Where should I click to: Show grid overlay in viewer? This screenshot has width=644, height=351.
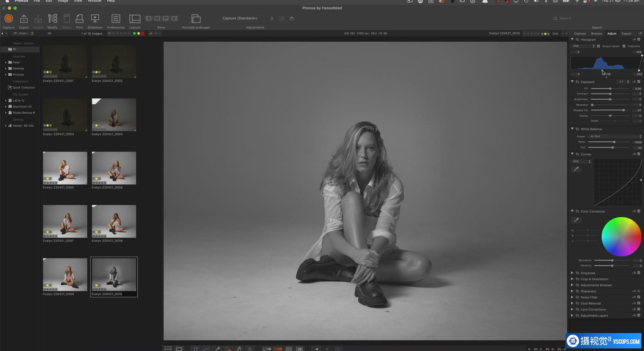[289, 349]
